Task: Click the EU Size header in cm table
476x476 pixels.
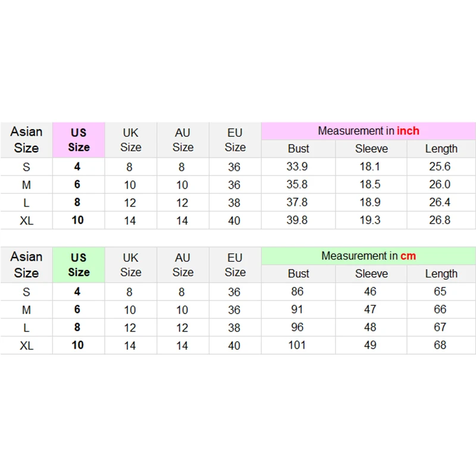Action: [x=235, y=265]
